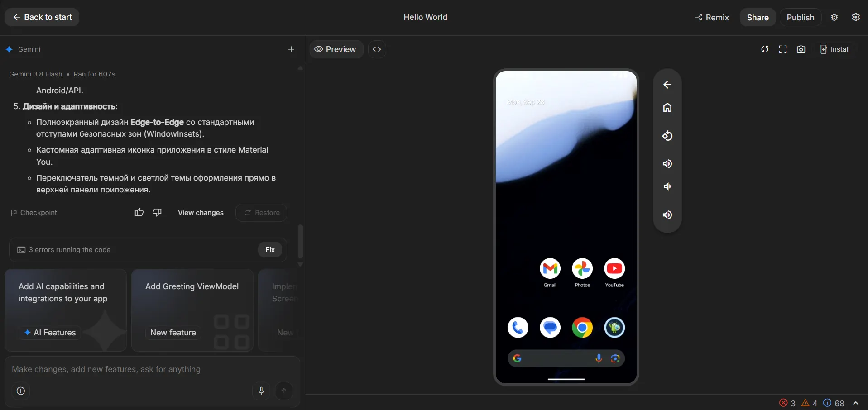Screen dimensions: 868x410
Task: Click the Restore checkpoint button
Action: point(261,213)
